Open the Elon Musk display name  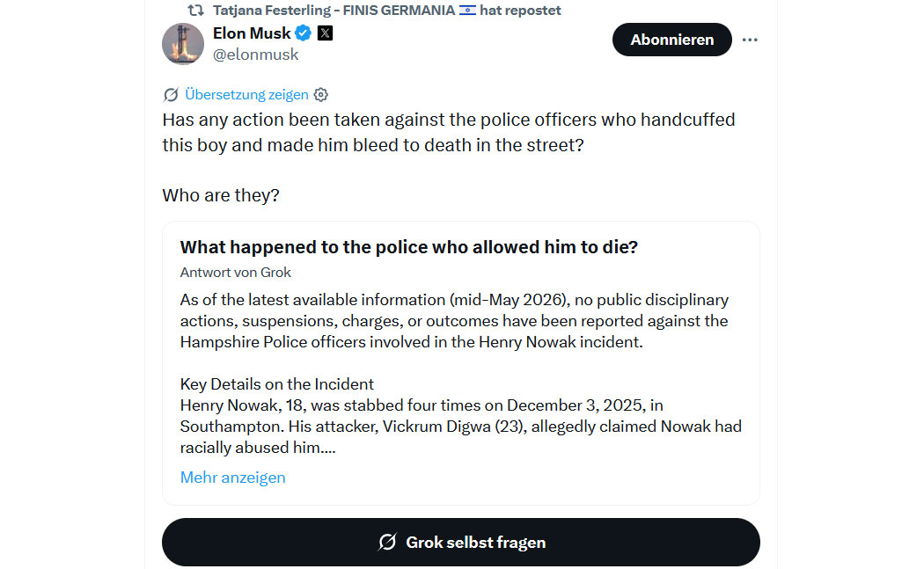[x=252, y=33]
